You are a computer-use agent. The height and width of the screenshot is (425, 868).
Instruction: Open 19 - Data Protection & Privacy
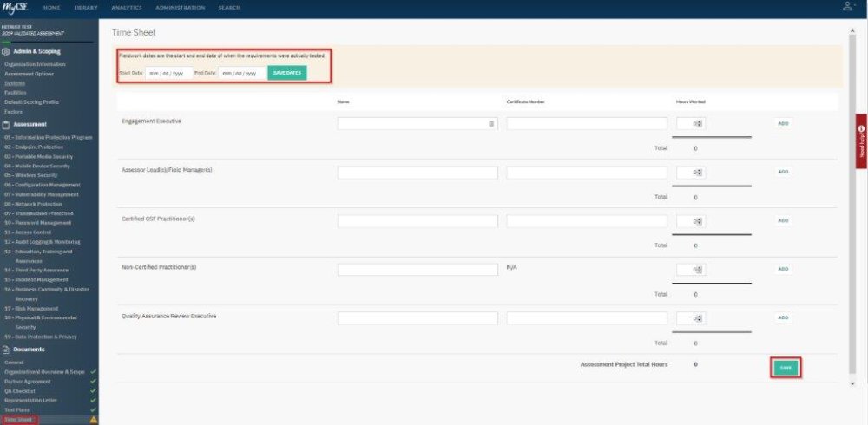click(x=41, y=337)
